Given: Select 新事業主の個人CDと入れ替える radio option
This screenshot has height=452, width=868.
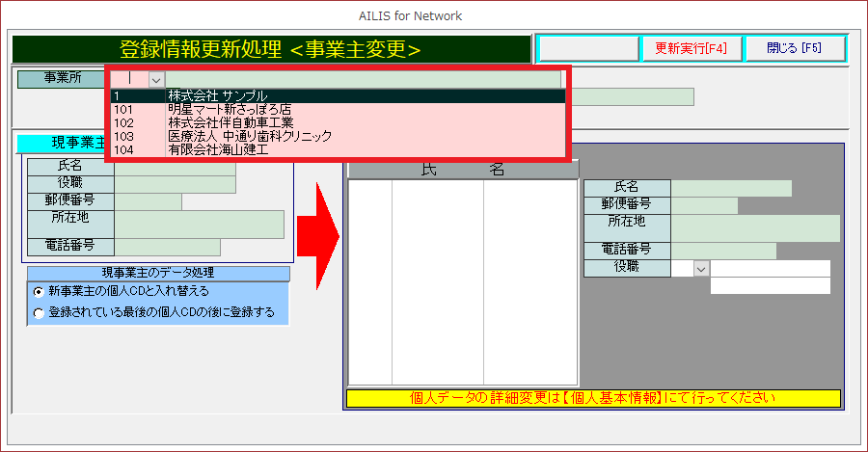Looking at the screenshot, I should click(39, 291).
